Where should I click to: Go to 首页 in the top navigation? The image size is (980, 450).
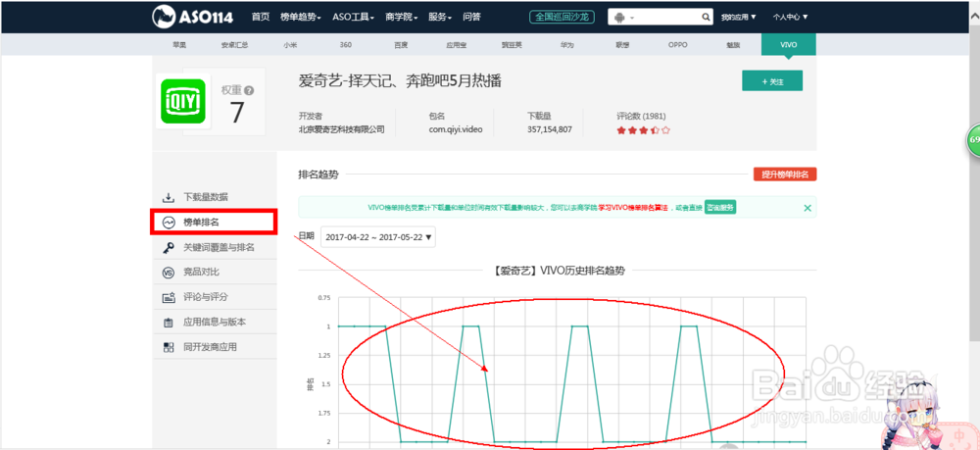pos(261,17)
